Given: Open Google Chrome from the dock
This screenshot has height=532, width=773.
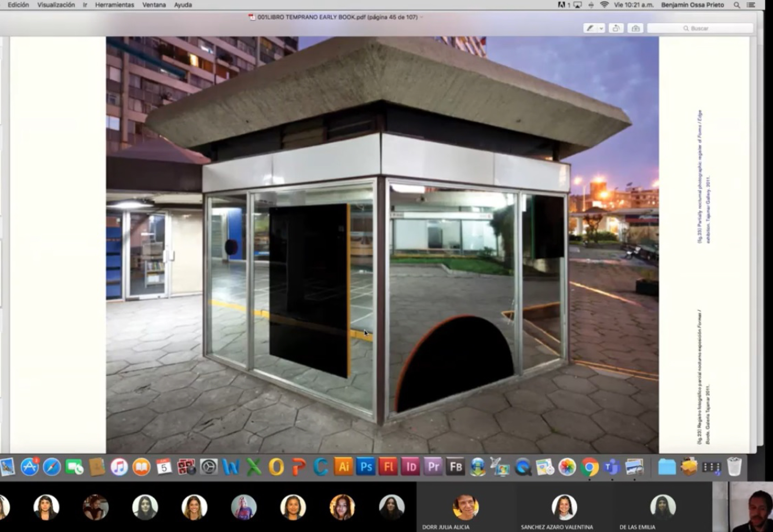Looking at the screenshot, I should click(589, 467).
